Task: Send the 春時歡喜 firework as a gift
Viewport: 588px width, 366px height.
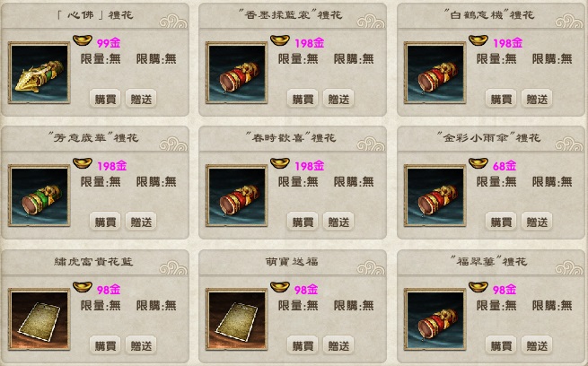Action: pyautogui.click(x=338, y=222)
